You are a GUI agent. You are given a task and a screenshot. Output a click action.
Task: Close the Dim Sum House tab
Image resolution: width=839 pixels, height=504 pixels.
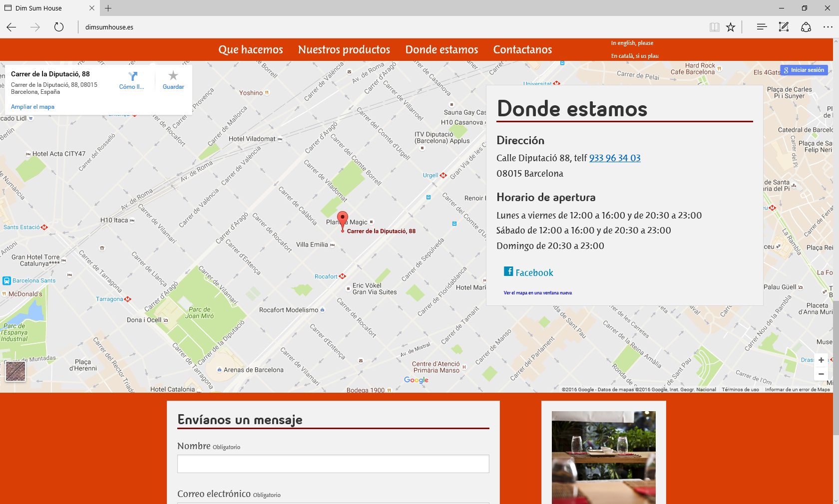92,8
